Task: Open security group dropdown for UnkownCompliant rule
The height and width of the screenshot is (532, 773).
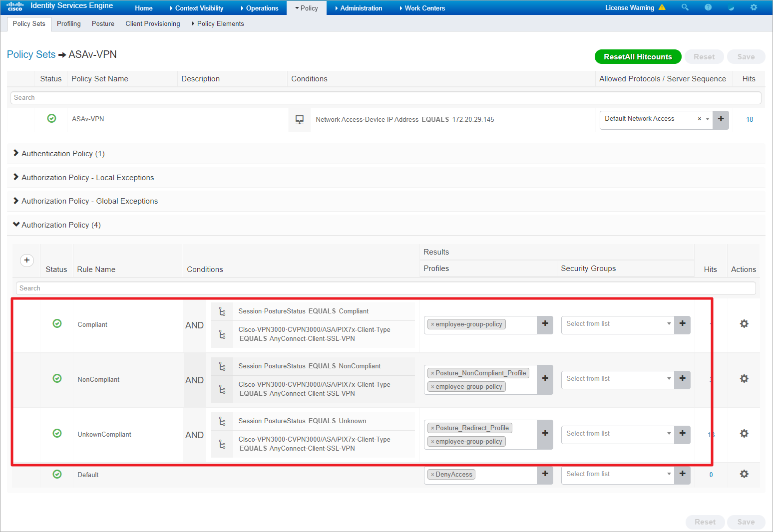Action: [669, 434]
